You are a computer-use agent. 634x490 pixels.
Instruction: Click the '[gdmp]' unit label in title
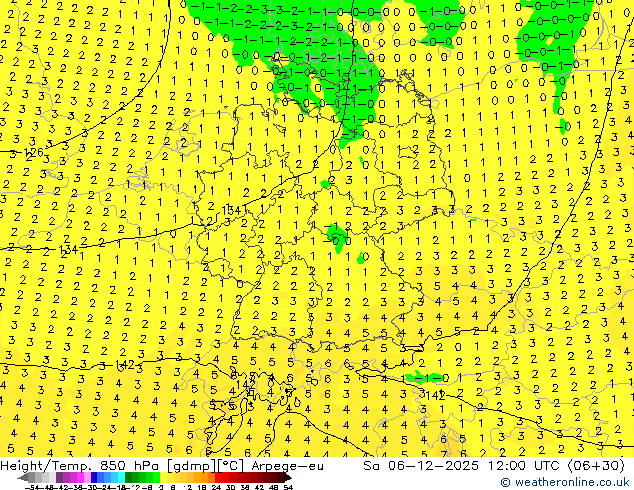pyautogui.click(x=192, y=466)
